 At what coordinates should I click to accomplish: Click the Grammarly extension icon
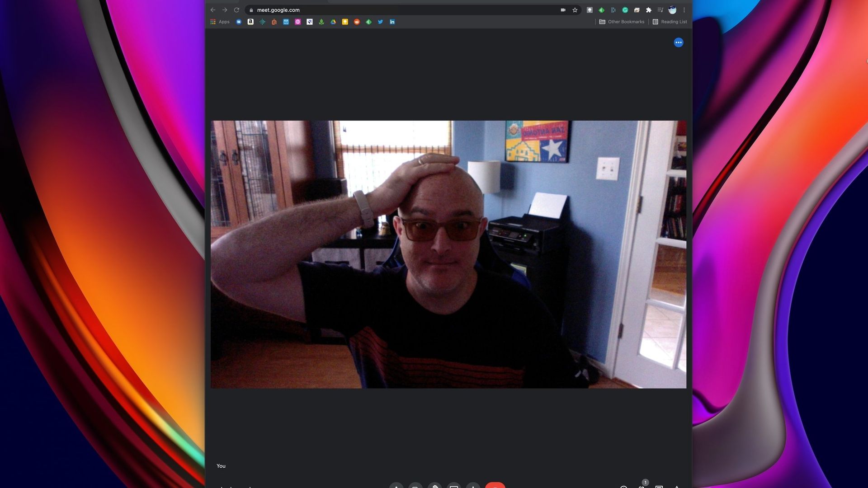(625, 10)
